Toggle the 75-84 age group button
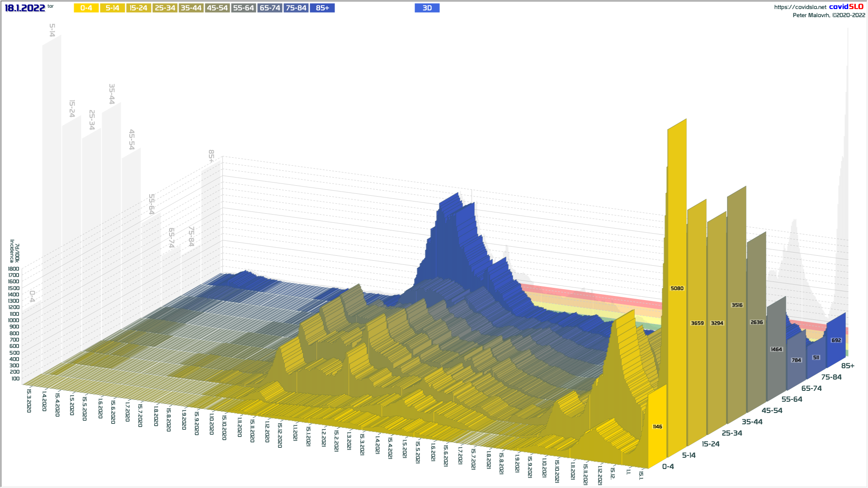 pyautogui.click(x=296, y=8)
